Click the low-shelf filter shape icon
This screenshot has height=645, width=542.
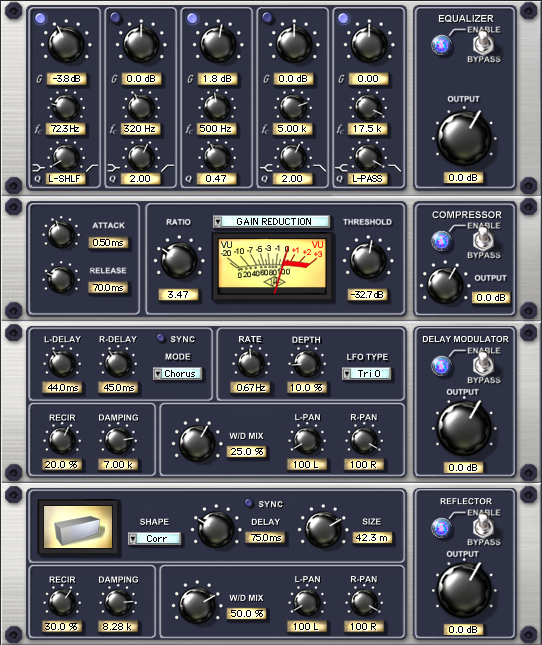click(91, 168)
